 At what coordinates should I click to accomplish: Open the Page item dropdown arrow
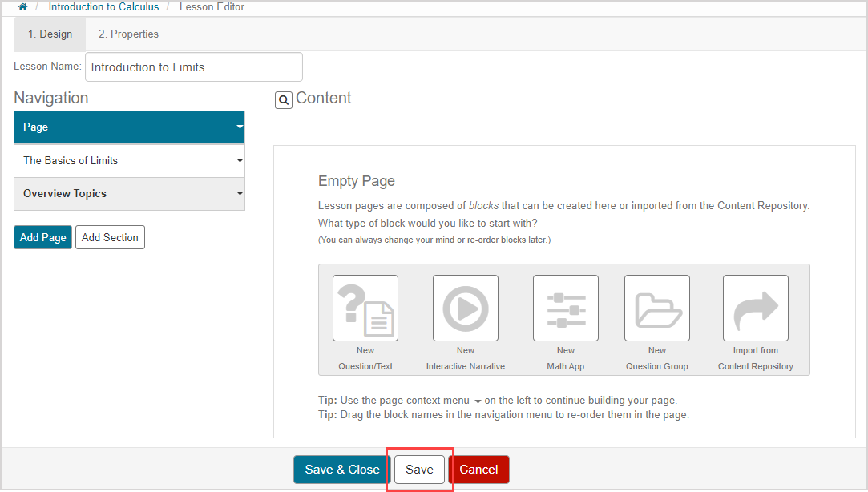pos(240,127)
